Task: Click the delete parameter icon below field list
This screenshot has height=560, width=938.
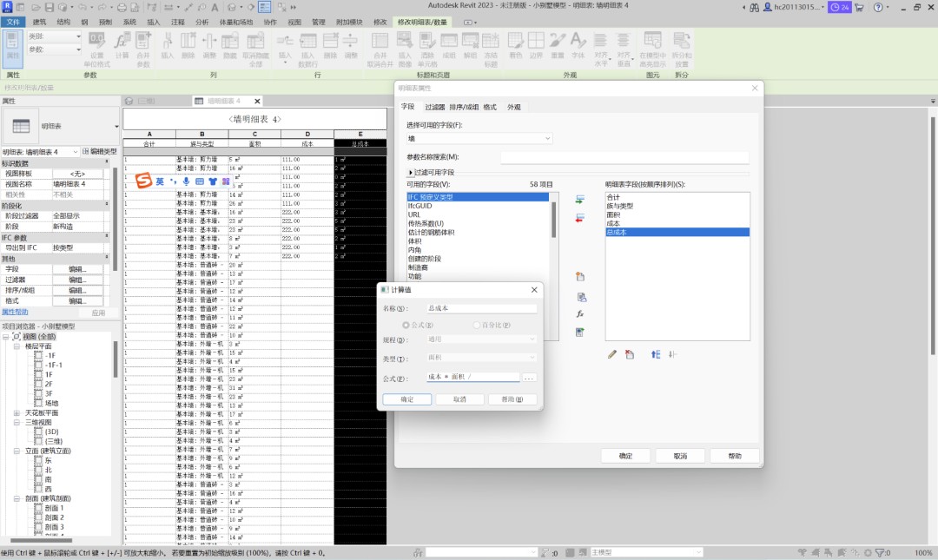Action: click(x=630, y=355)
